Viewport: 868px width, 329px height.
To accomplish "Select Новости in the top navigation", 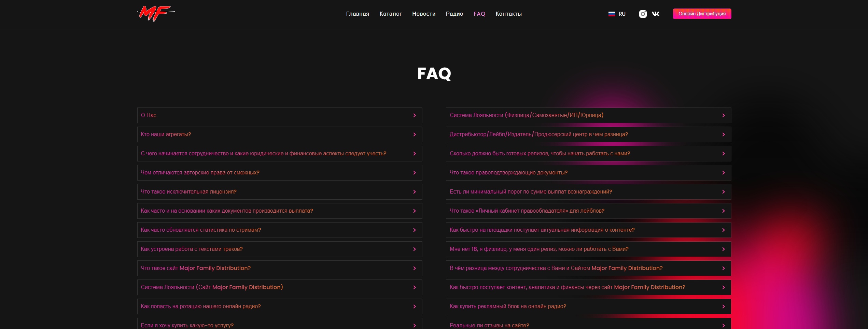I will [x=423, y=14].
